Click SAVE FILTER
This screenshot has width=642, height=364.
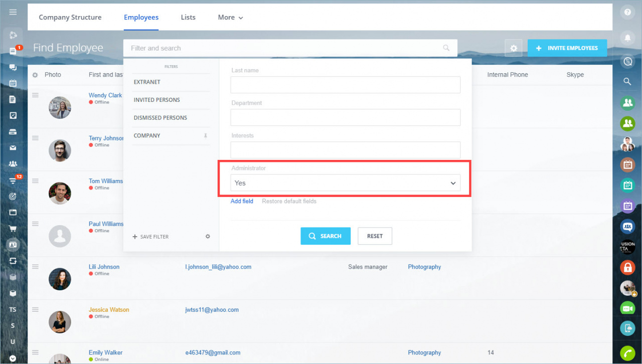[150, 237]
